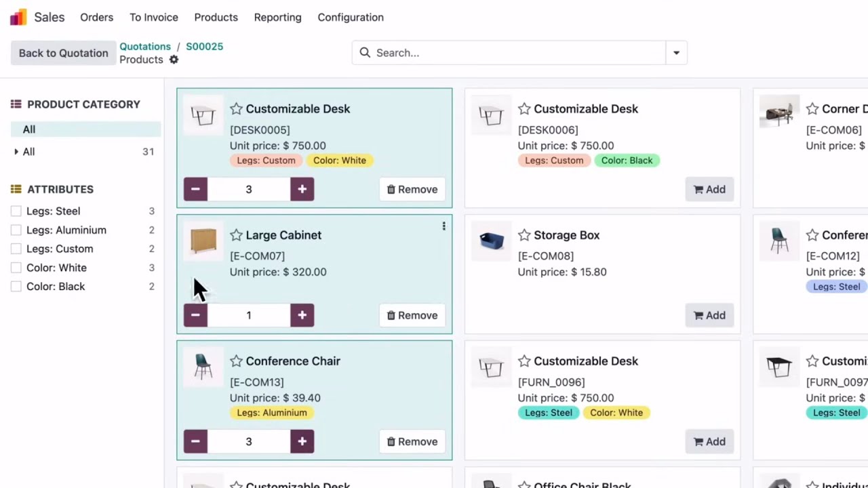868x488 pixels.
Task: Add Storage Box to the quotation
Action: pyautogui.click(x=709, y=315)
